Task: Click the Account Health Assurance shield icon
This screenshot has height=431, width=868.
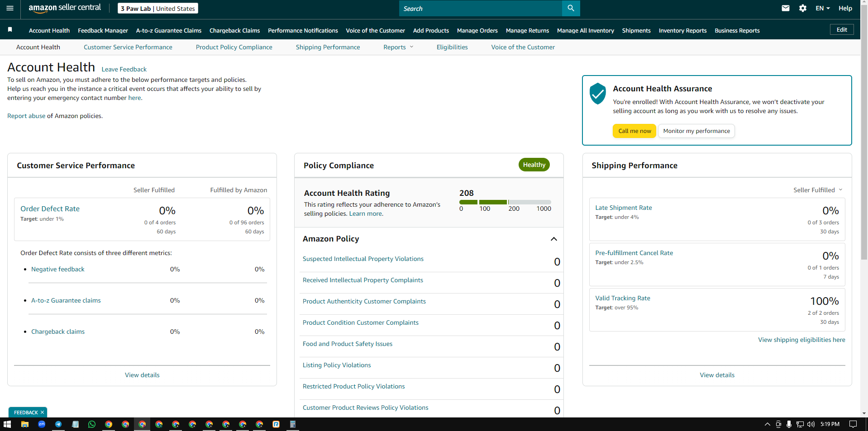Action: 598,94
